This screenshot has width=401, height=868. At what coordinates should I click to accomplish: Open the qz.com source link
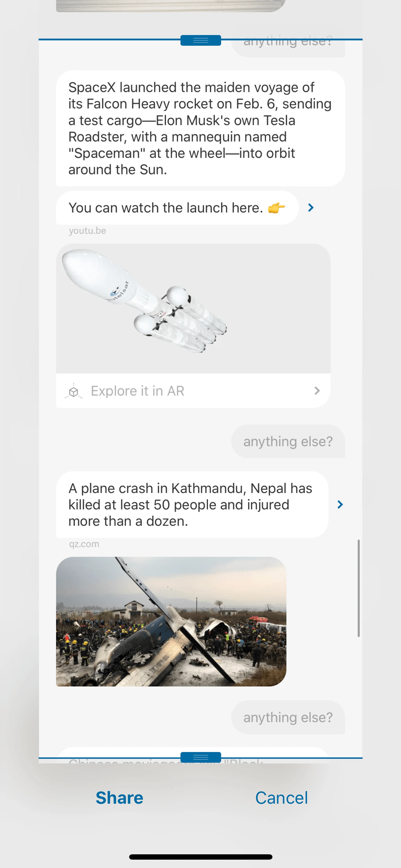click(84, 544)
